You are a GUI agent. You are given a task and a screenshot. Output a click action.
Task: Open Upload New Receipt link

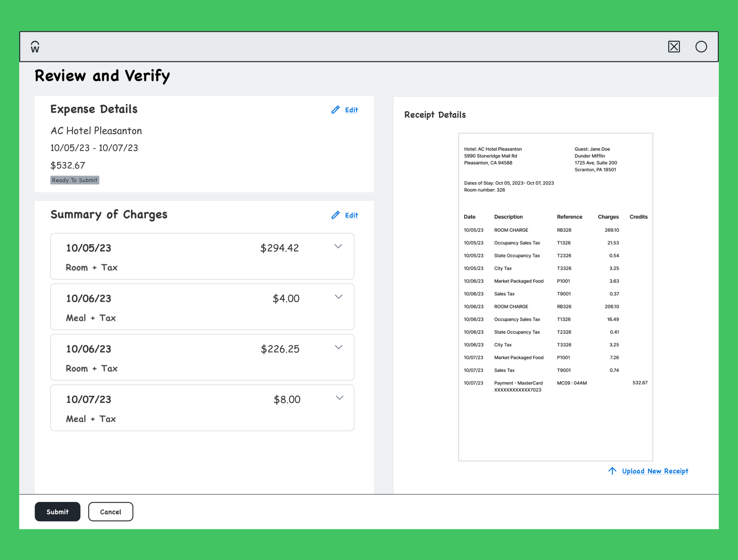click(x=655, y=471)
